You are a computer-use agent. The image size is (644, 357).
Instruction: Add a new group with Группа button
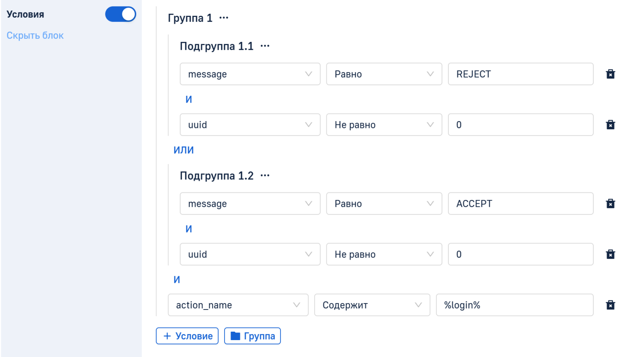(x=252, y=336)
